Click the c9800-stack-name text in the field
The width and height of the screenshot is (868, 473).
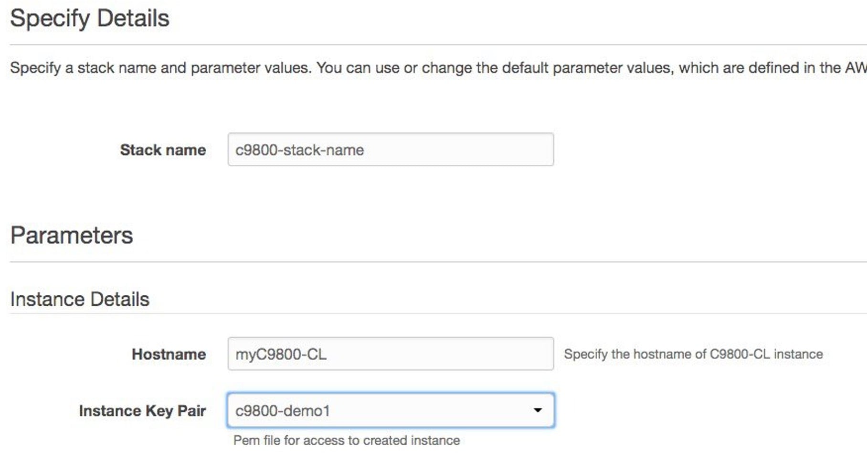tap(299, 150)
